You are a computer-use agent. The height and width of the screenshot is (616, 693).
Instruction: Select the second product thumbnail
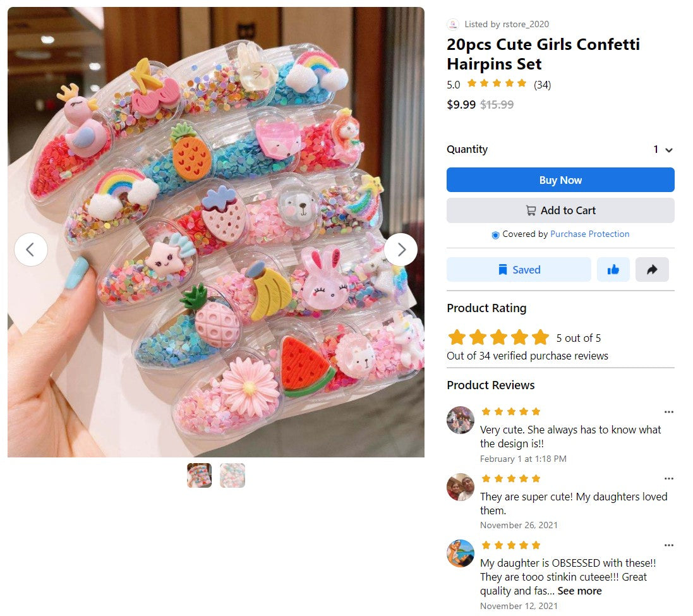232,476
